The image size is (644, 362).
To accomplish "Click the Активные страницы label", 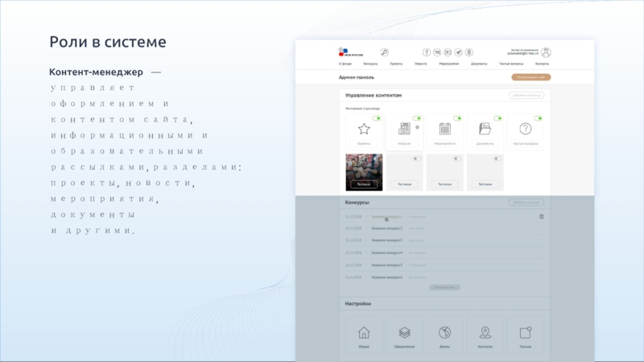I will (x=362, y=109).
